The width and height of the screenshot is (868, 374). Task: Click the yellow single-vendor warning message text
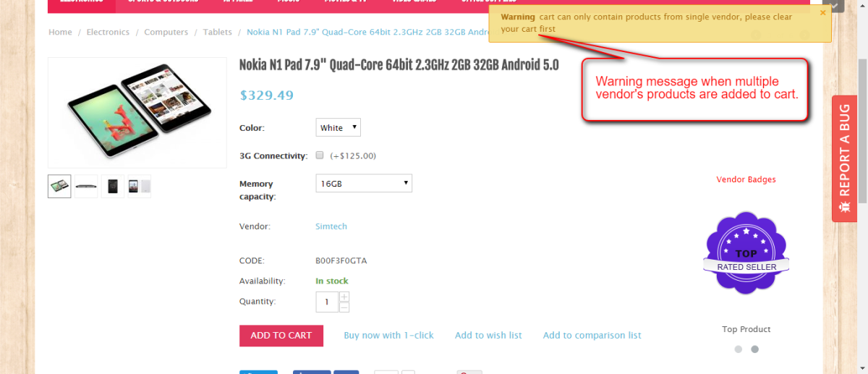point(646,22)
